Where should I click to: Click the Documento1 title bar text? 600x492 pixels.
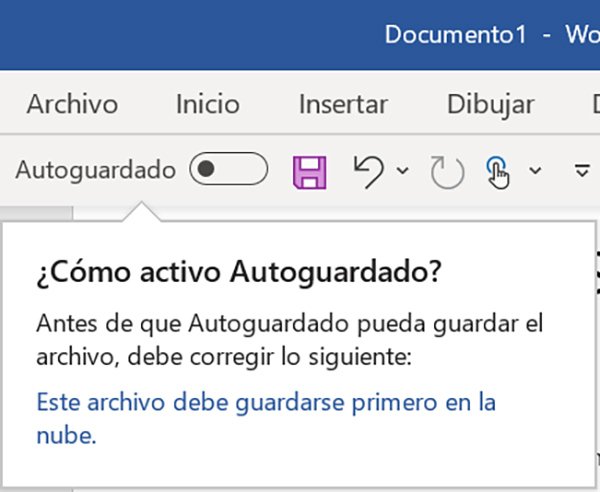[456, 34]
